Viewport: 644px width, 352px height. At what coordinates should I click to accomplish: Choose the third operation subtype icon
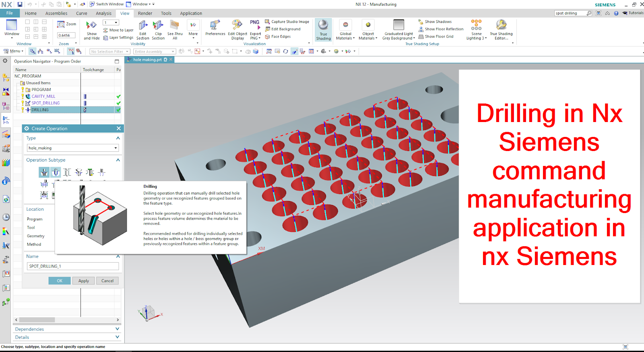(x=67, y=172)
